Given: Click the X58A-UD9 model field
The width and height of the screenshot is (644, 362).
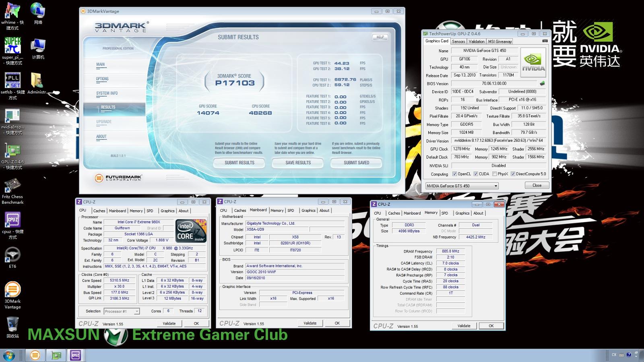Looking at the screenshot, I should pyautogui.click(x=277, y=229).
